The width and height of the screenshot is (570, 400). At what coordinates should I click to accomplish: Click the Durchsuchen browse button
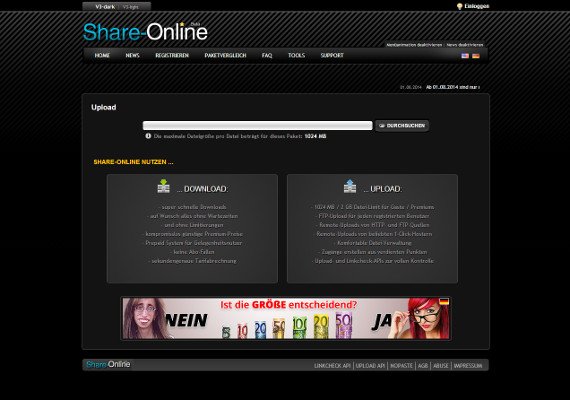tap(402, 125)
